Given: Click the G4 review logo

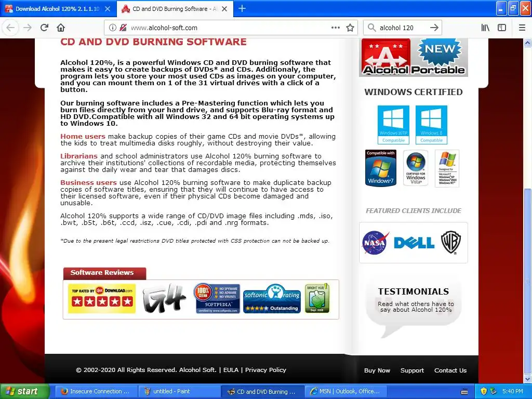Looking at the screenshot, I should (x=164, y=298).
